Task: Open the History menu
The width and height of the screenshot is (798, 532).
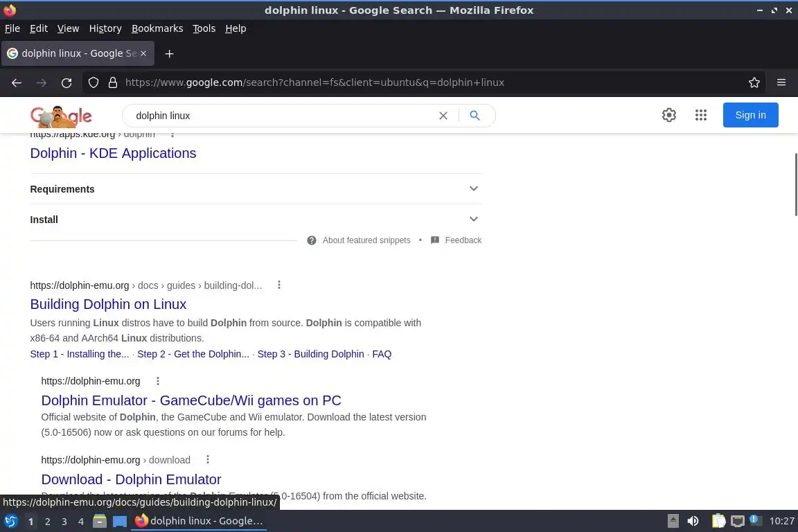Action: pyautogui.click(x=105, y=28)
